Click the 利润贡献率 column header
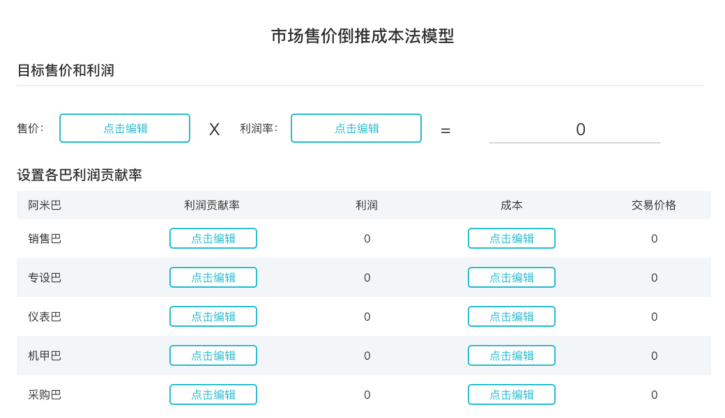The width and height of the screenshot is (725, 418). [212, 205]
